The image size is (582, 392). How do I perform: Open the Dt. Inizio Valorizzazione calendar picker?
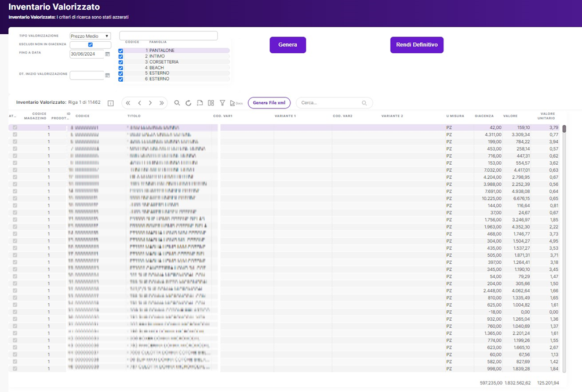click(x=107, y=75)
